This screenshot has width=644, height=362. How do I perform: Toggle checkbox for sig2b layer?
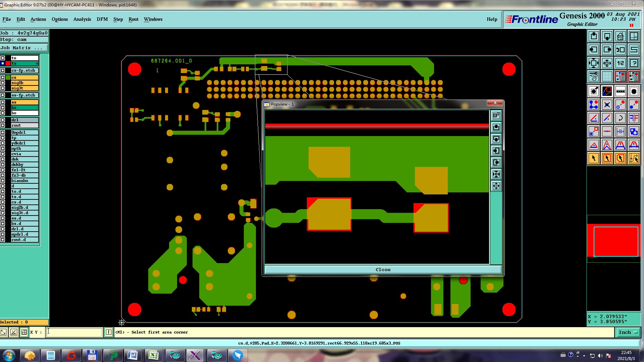coord(3,83)
